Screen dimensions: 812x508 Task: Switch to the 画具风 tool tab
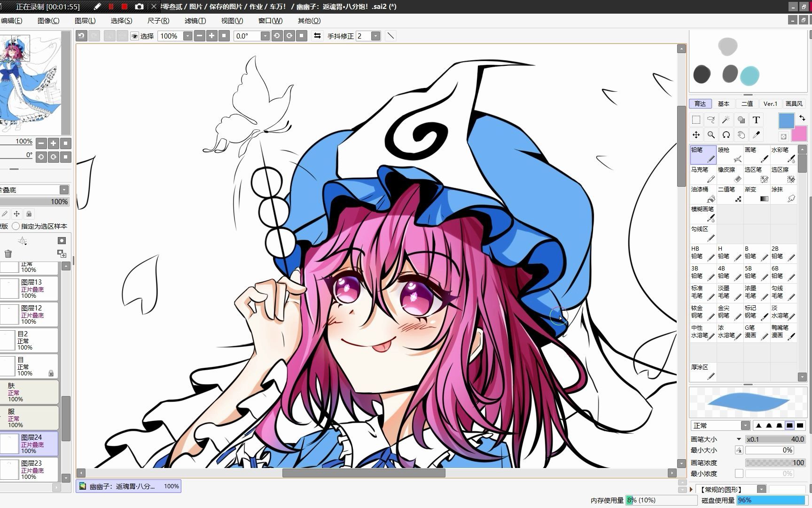(x=794, y=103)
